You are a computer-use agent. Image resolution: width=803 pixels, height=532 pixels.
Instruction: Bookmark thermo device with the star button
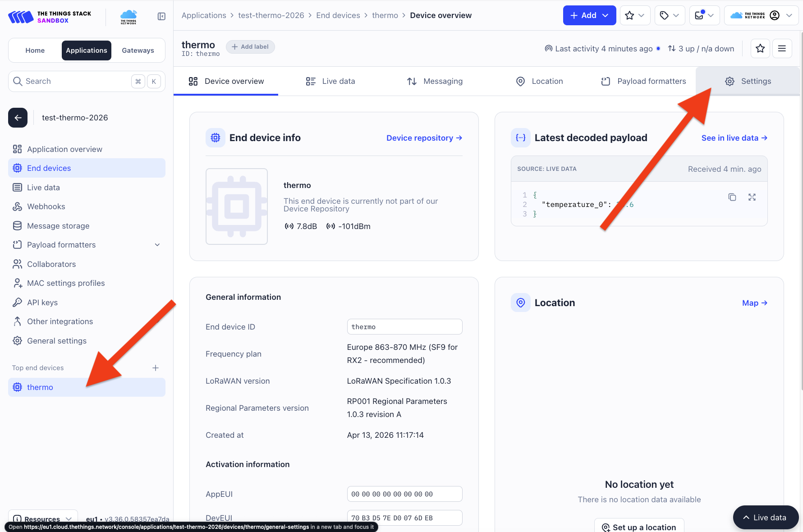click(x=760, y=48)
